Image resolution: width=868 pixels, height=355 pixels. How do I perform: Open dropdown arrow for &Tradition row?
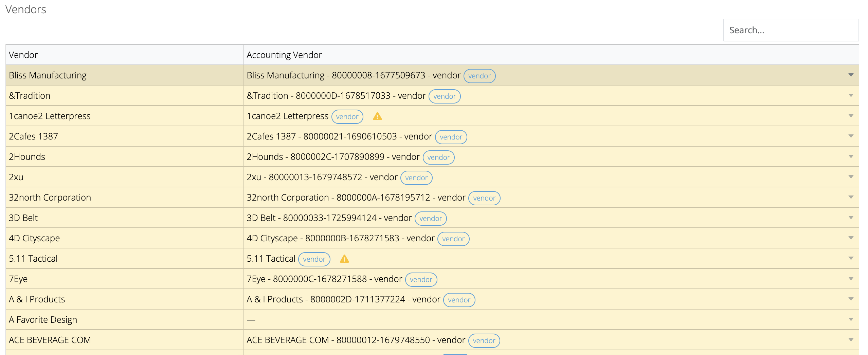click(x=851, y=95)
